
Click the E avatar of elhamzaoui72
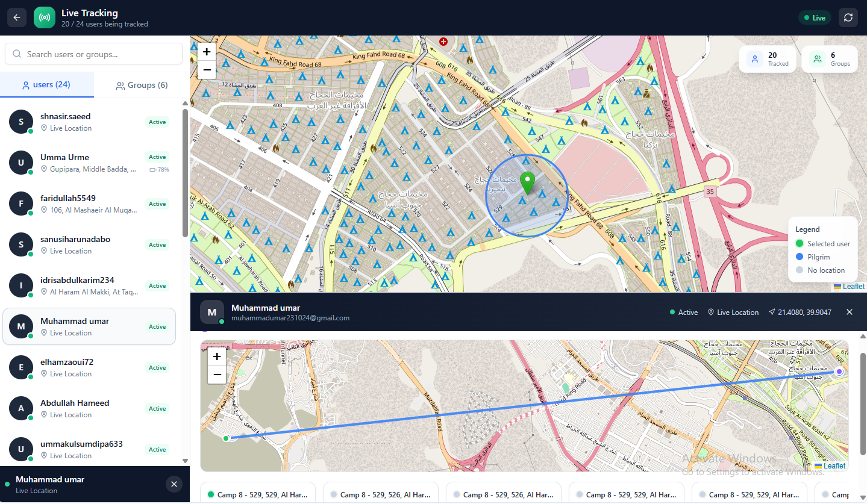coord(21,367)
